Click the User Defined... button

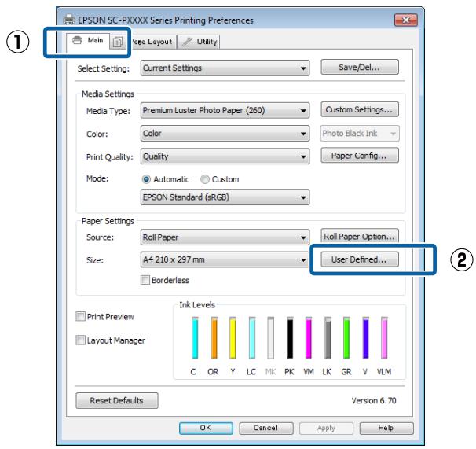tap(360, 259)
